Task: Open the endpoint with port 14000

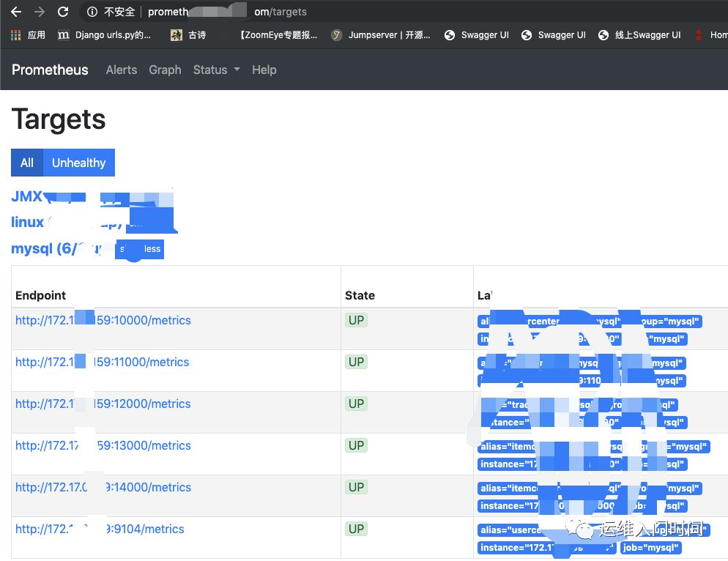Action: (103, 487)
